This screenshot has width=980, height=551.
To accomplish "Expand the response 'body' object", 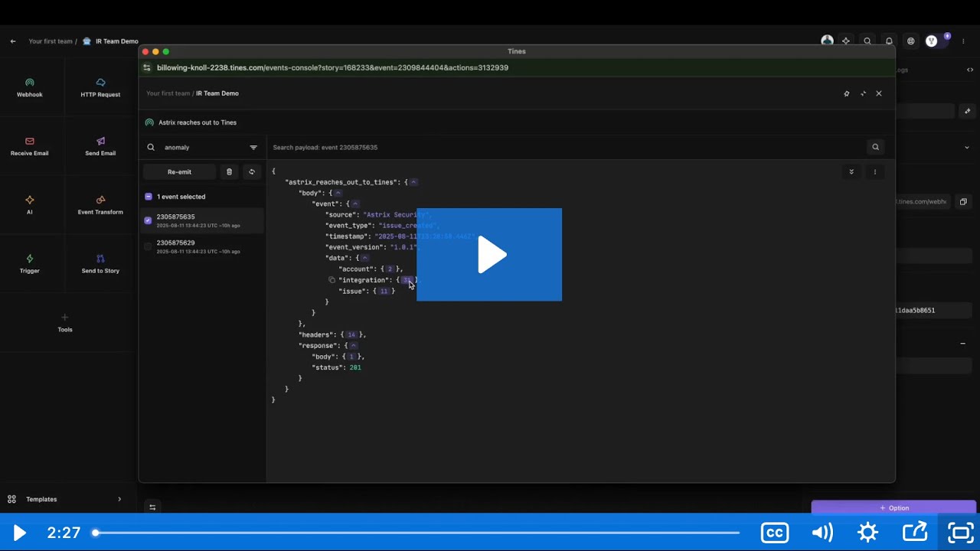I will point(351,357).
